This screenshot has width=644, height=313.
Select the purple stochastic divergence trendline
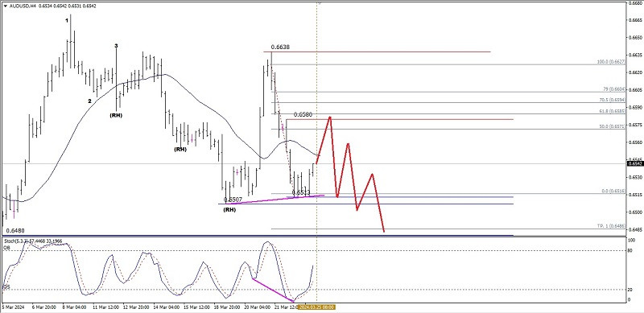273,290
